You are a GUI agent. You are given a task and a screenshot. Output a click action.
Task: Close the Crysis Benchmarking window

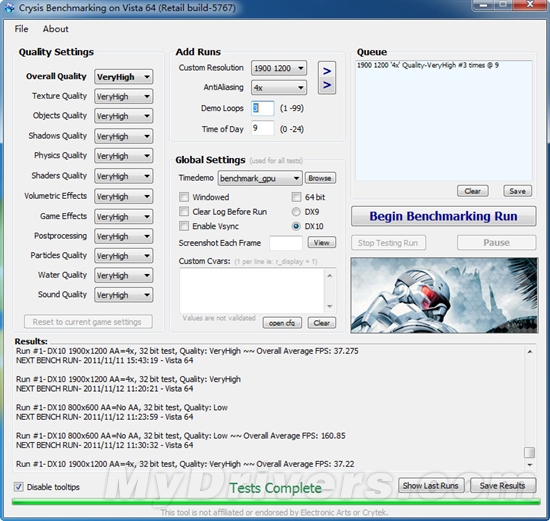(x=530, y=5)
